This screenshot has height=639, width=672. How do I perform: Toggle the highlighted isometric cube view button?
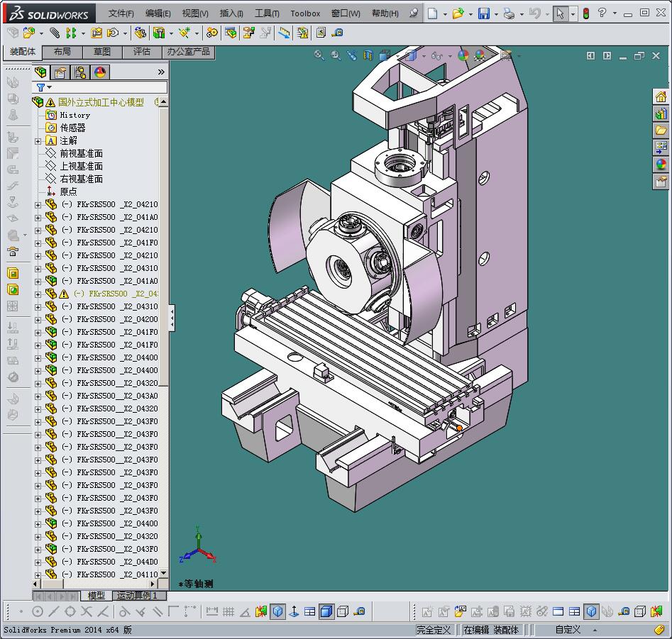[278, 611]
